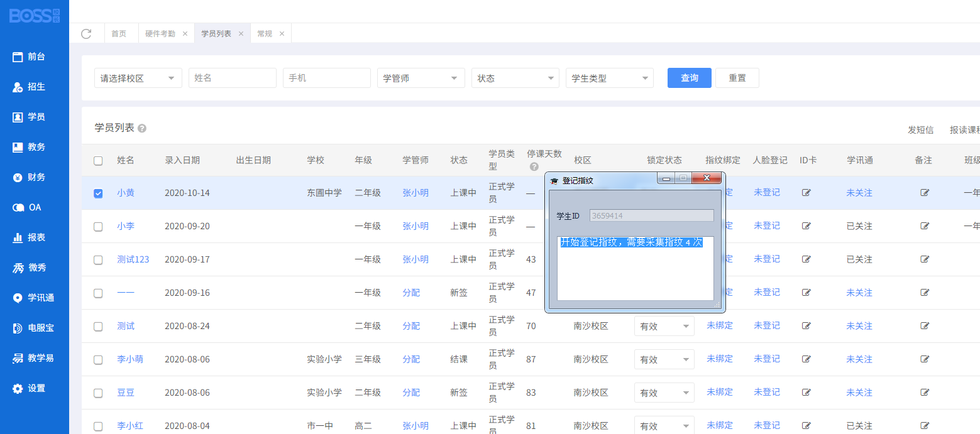This screenshot has width=980, height=434.
Task: Click the 查询 button
Action: [x=690, y=78]
